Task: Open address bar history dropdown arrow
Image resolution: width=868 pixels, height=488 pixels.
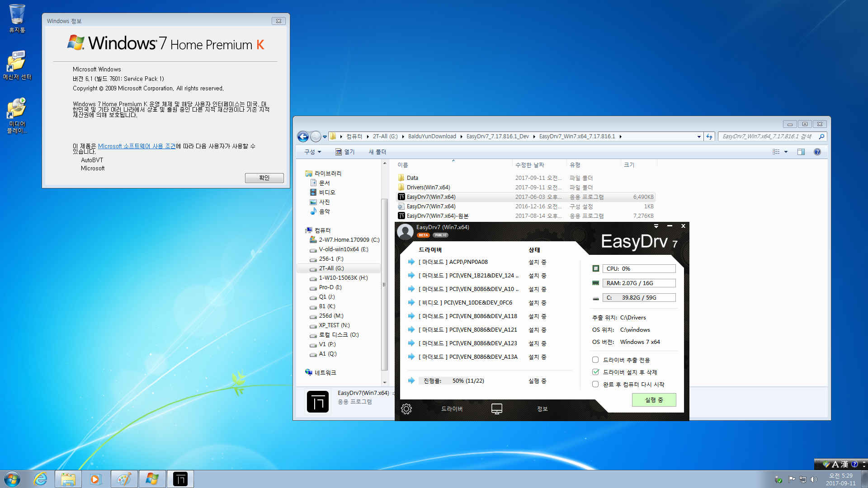Action: coord(699,136)
